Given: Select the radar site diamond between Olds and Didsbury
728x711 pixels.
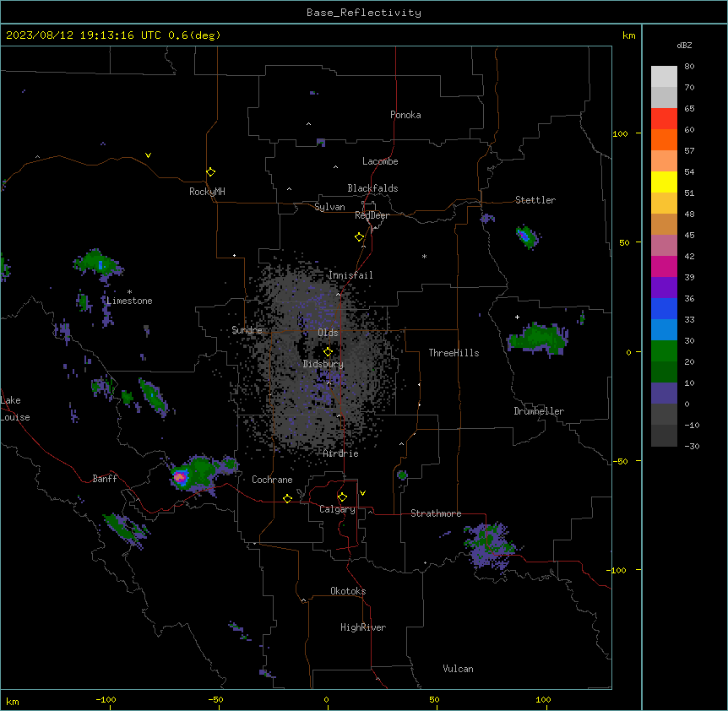Looking at the screenshot, I should 328,352.
